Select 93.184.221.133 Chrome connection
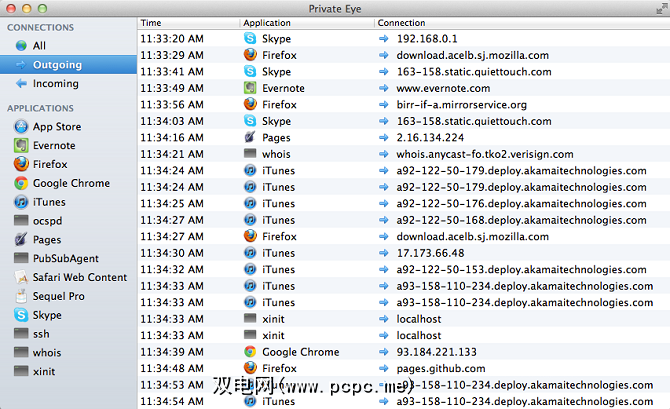The width and height of the screenshot is (670, 409). click(436, 352)
